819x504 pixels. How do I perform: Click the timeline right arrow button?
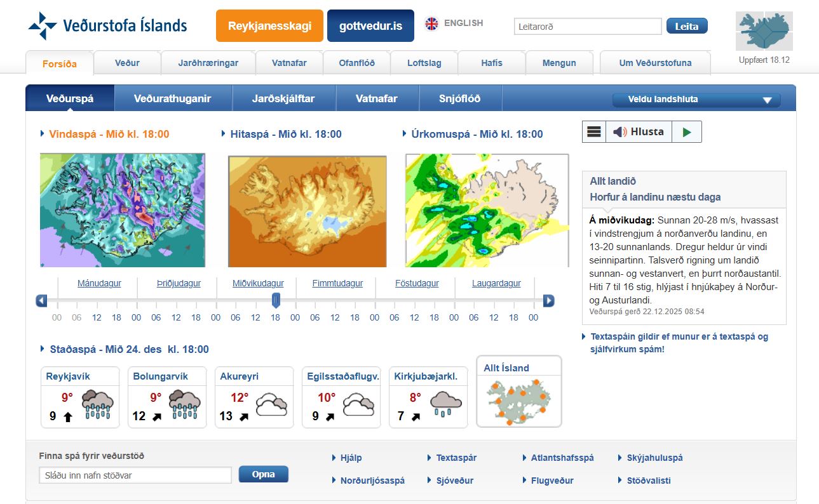(x=548, y=301)
